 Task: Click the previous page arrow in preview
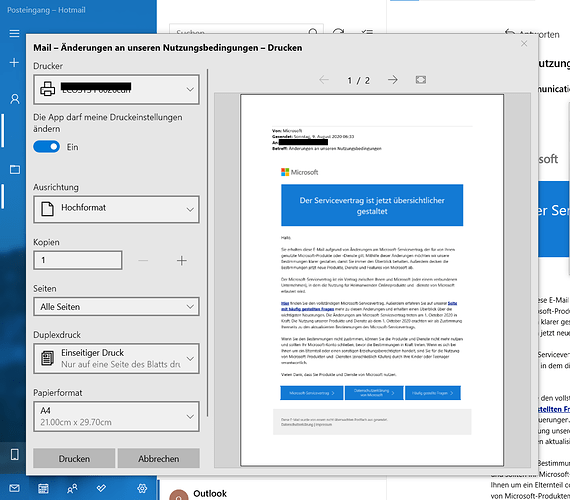point(324,80)
